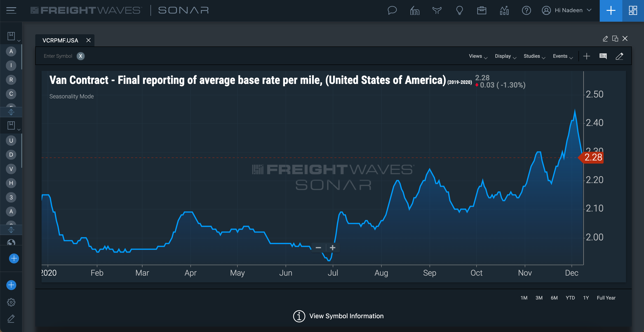Image resolution: width=644 pixels, height=332 pixels.
Task: Open the briefcase icon in top bar
Action: coord(482,10)
